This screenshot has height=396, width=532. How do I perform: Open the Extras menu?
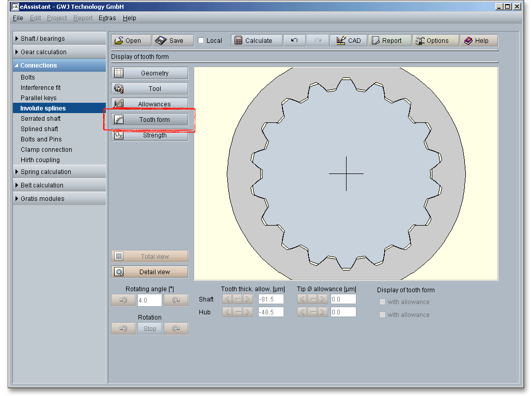pyautogui.click(x=107, y=18)
